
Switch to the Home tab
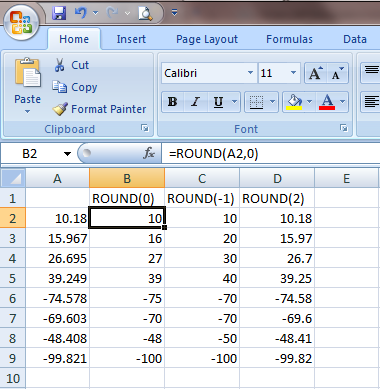coord(74,39)
